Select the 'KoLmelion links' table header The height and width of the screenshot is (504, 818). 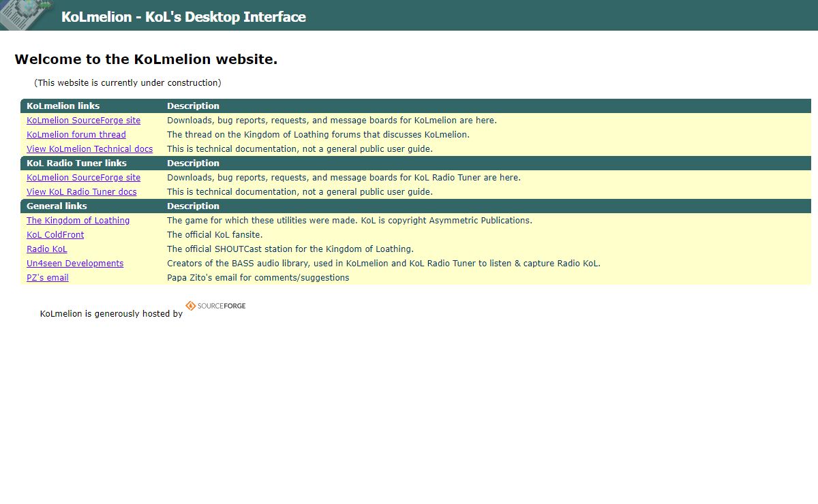[x=63, y=106]
